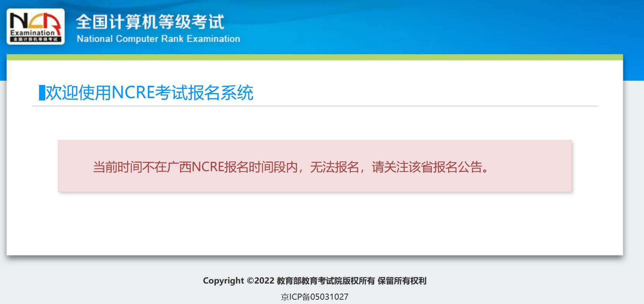The image size is (644, 304).
Task: Click the Copyright ©2022 教育部教育考试院 footer text
Action: point(314,281)
